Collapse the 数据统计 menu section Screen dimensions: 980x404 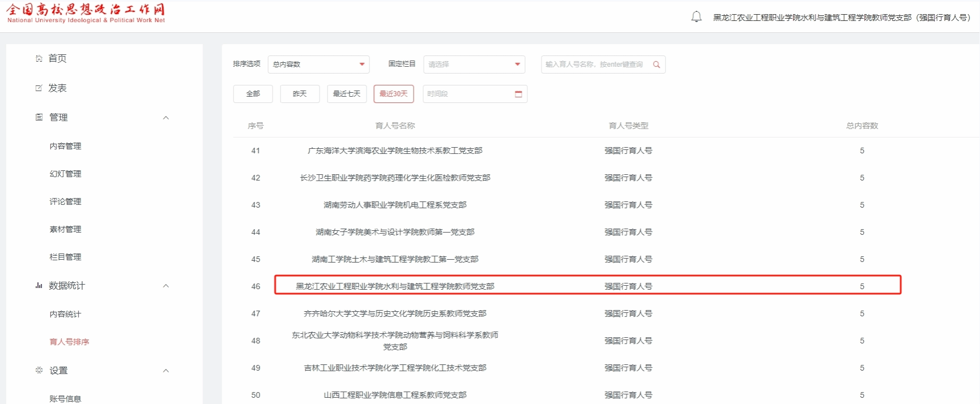click(166, 286)
